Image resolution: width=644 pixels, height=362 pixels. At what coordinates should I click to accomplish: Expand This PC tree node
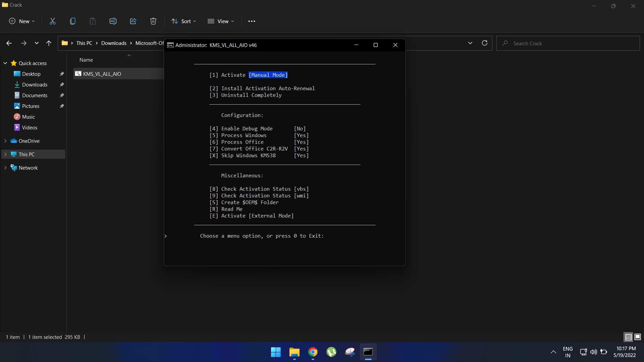(x=5, y=154)
